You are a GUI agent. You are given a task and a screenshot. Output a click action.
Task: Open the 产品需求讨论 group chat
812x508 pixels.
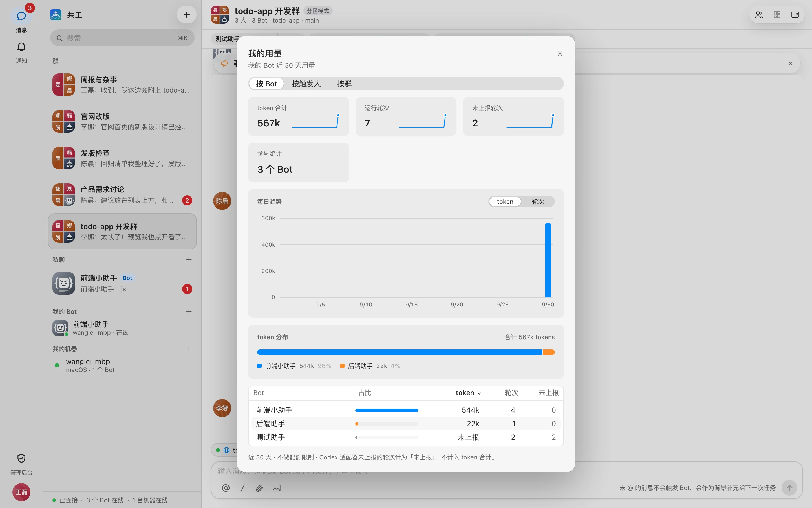pyautogui.click(x=122, y=195)
